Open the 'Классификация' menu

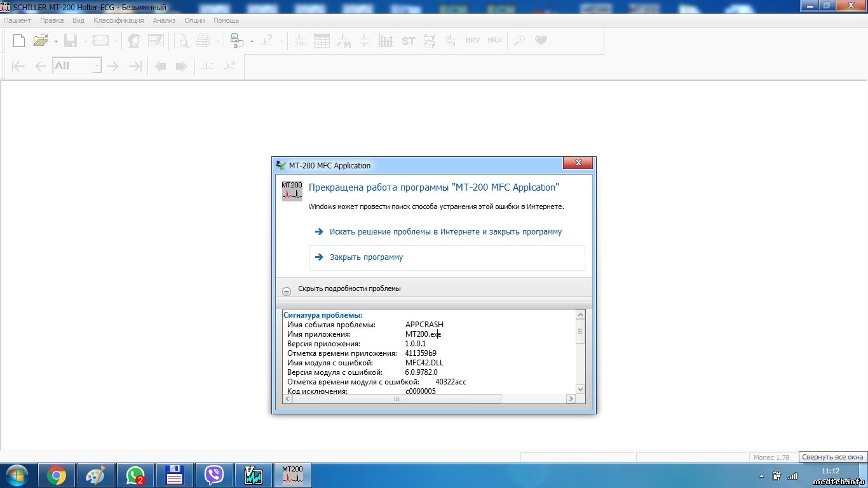(119, 20)
